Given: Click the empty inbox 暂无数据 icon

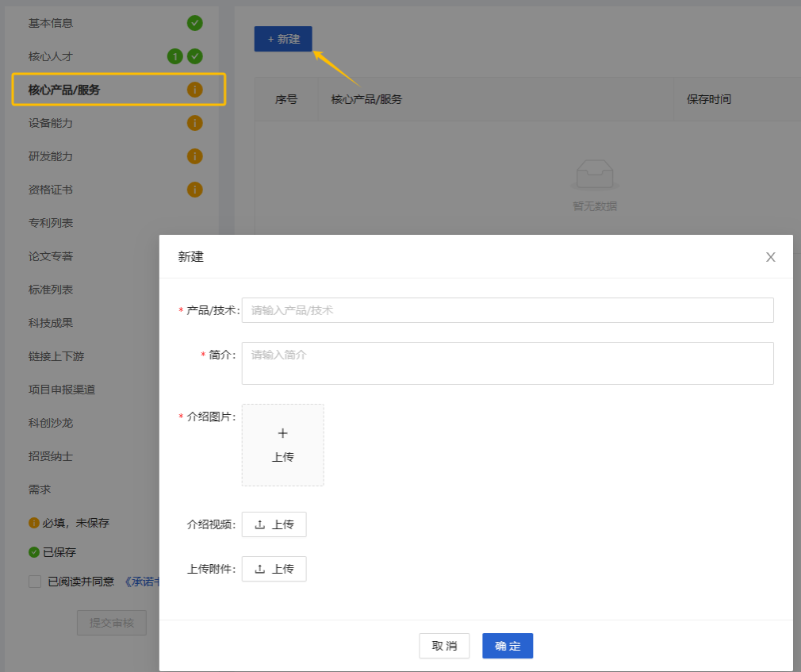Looking at the screenshot, I should (594, 174).
